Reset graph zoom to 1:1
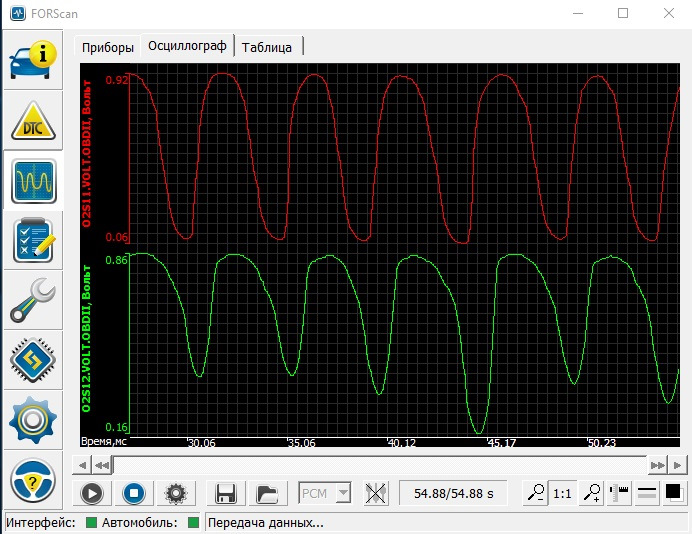692x534 pixels. [x=563, y=493]
